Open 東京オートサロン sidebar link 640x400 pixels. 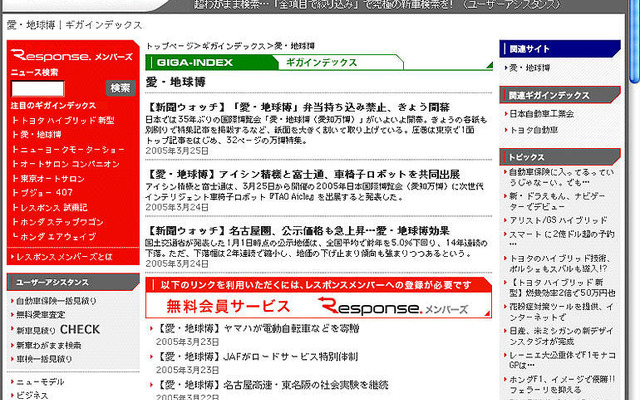click(x=52, y=178)
